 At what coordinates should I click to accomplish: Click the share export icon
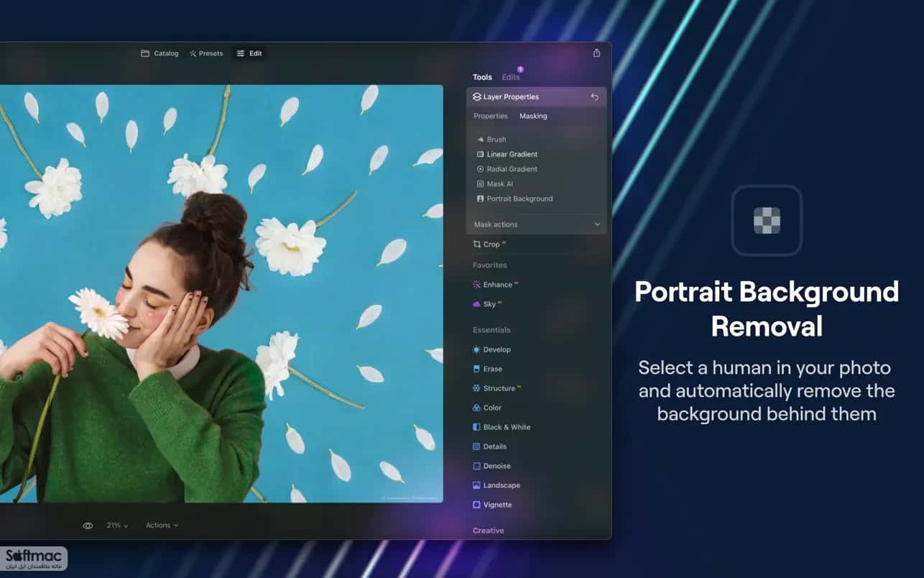tap(596, 53)
